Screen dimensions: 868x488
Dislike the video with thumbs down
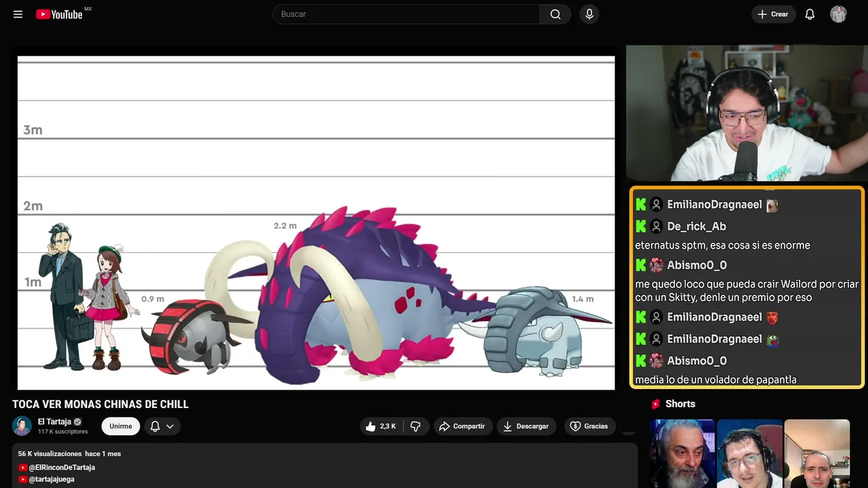415,426
